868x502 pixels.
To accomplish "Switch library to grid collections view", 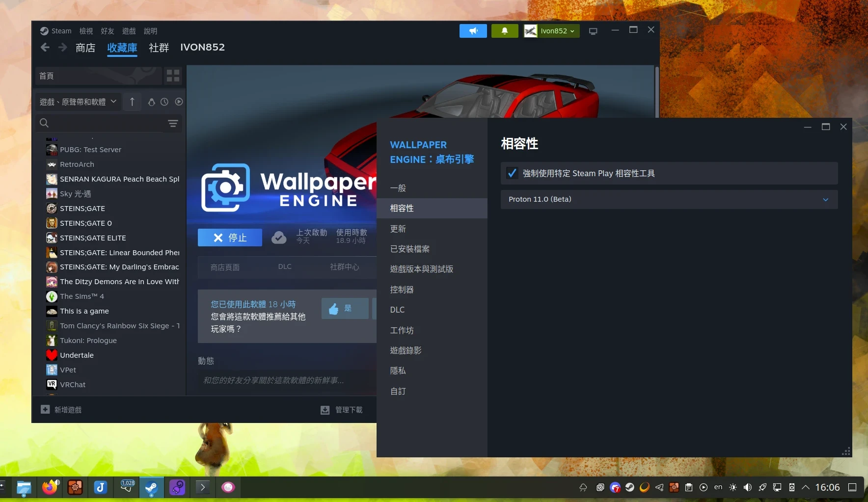I will (x=173, y=76).
